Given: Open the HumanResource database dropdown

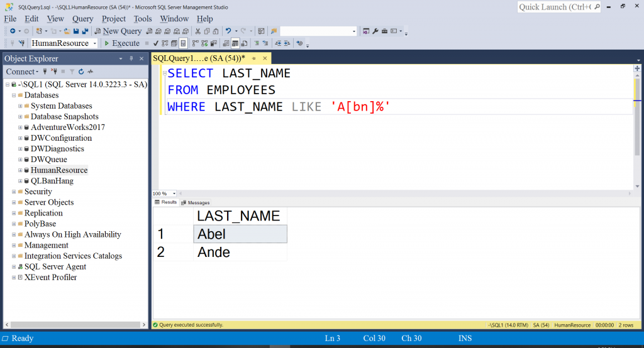Looking at the screenshot, I should coord(64,43).
